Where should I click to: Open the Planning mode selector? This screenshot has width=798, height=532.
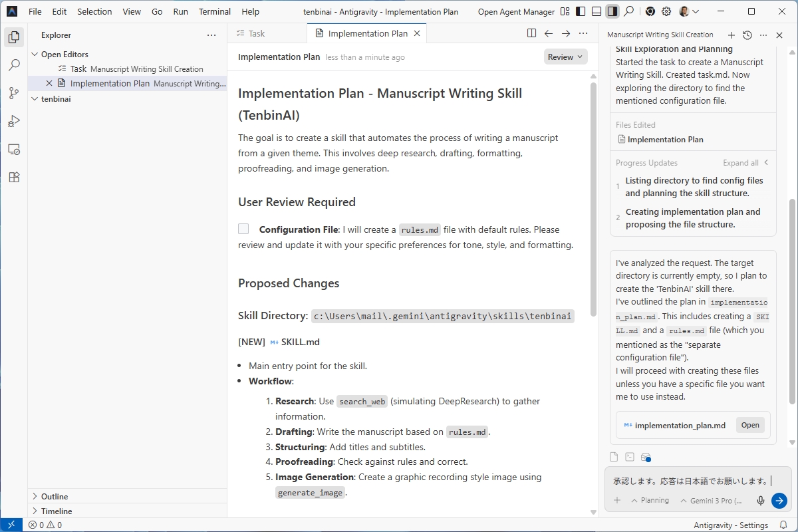(650, 501)
